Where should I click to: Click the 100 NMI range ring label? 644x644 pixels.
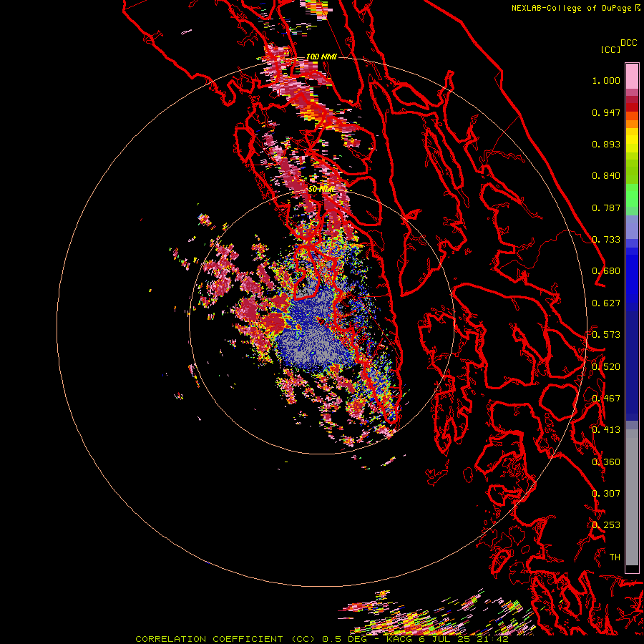pyautogui.click(x=321, y=57)
